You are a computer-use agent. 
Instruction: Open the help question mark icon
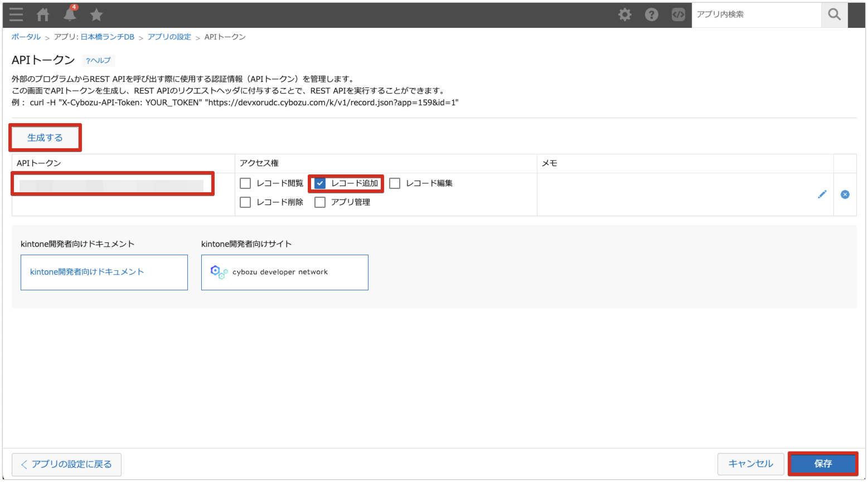652,14
